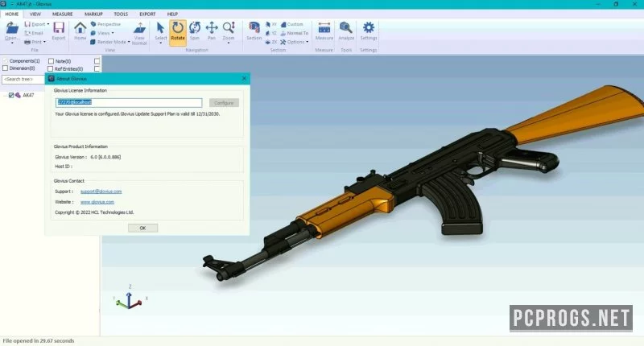
Task: Switch to the EXPORT ribbon tab
Action: (x=147, y=14)
